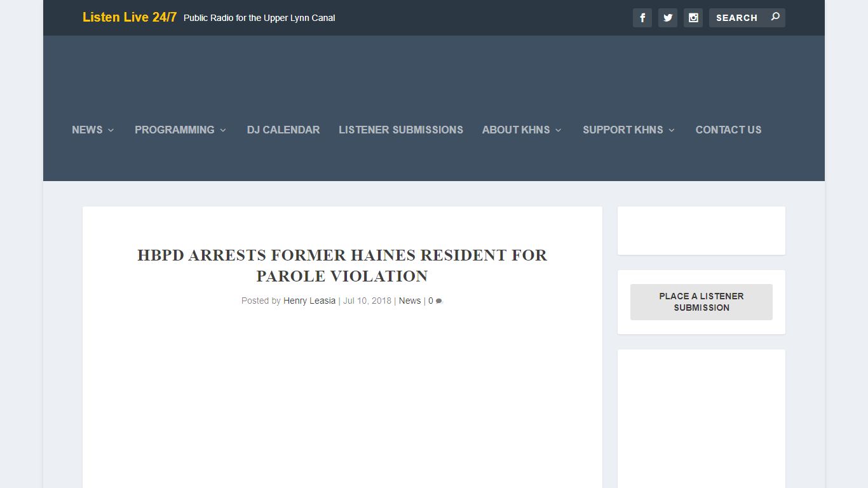Expand the SUPPORT KHNS menu chevron
Viewport: 868px width, 488px height.
[x=672, y=130]
